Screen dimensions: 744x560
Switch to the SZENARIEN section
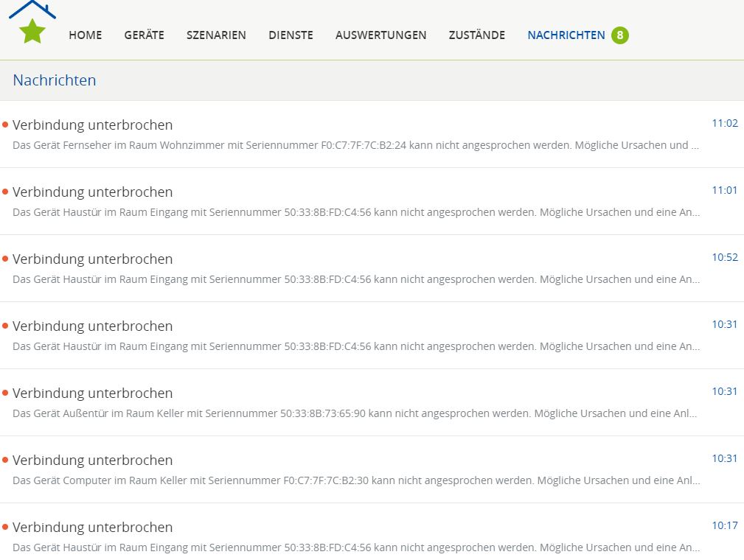[216, 35]
